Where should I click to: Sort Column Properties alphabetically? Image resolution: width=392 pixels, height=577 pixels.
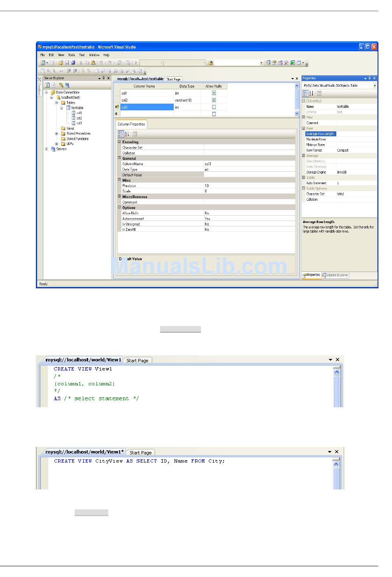click(x=127, y=134)
